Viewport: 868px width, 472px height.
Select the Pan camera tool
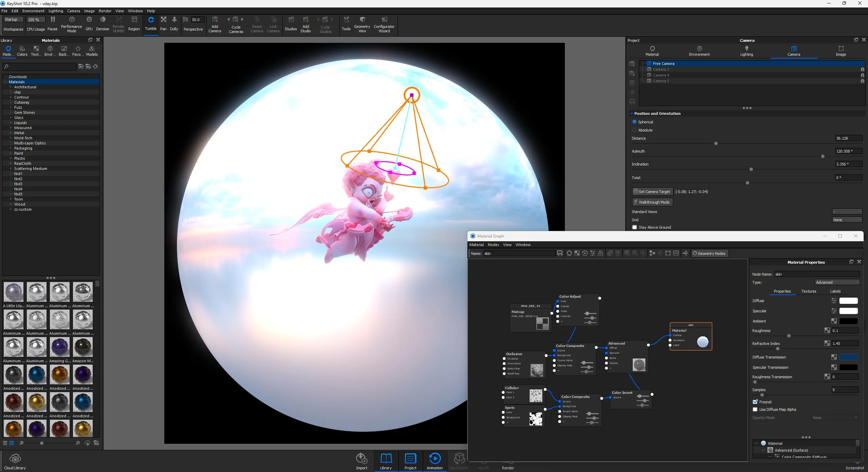coord(163,23)
